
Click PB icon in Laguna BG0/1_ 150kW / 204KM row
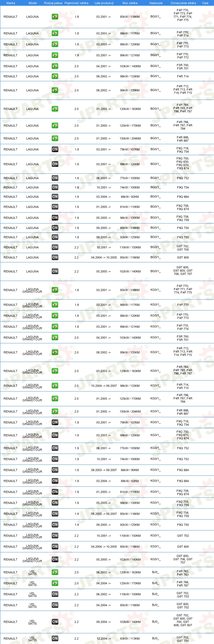pyautogui.click(x=55, y=138)
